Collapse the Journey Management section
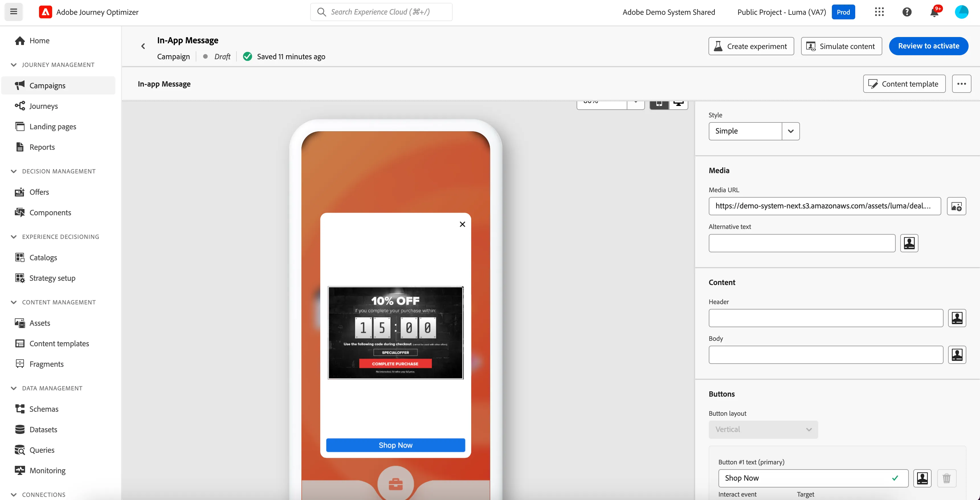This screenshot has width=980, height=500. coord(14,65)
